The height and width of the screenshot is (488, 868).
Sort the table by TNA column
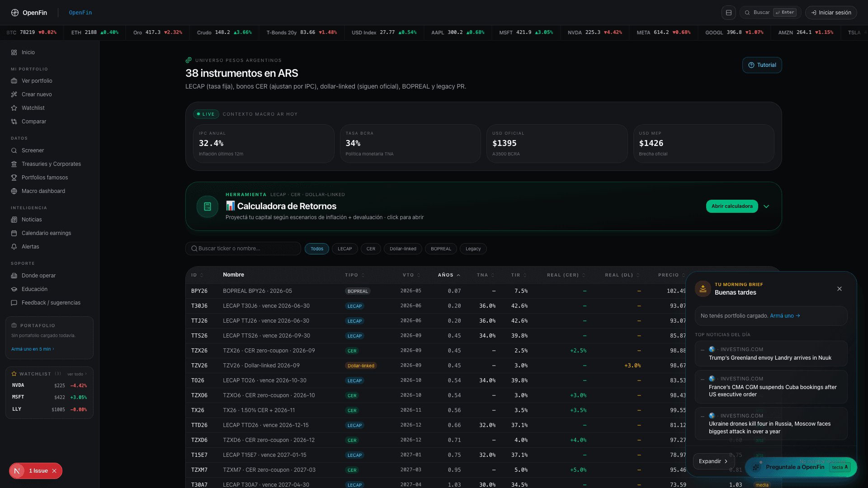click(x=486, y=275)
